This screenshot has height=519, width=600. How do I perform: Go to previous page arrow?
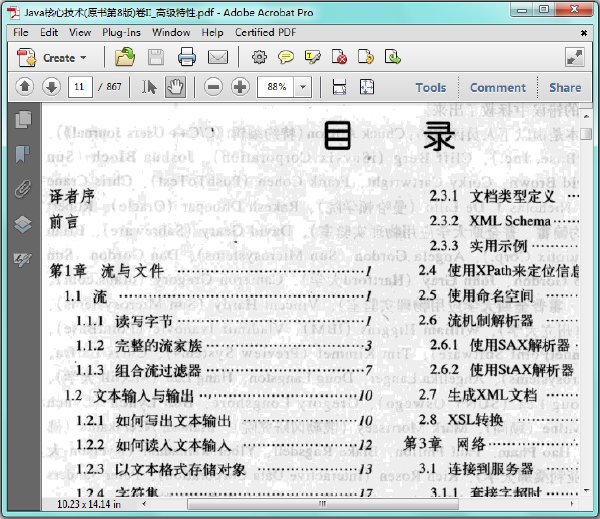pos(25,87)
